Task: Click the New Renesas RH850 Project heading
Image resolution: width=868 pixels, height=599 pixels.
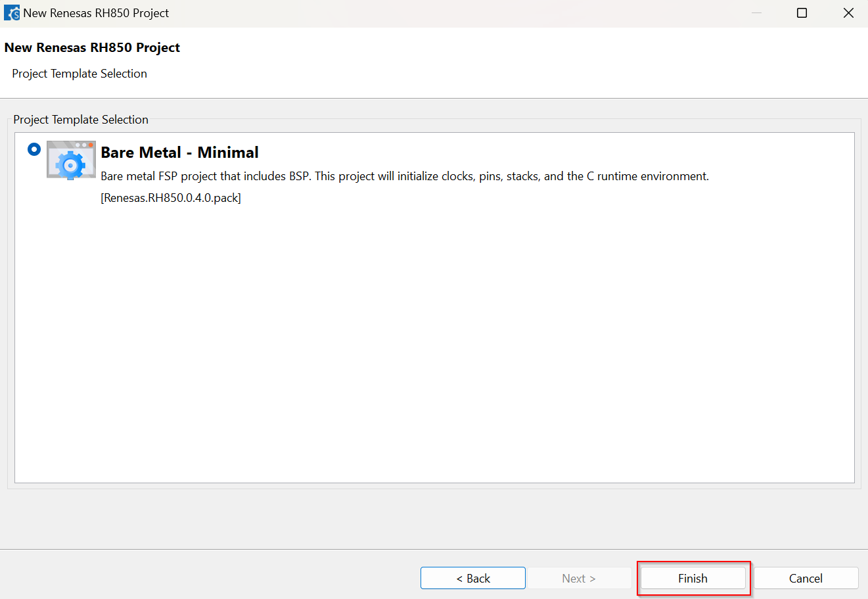Action: (92, 47)
